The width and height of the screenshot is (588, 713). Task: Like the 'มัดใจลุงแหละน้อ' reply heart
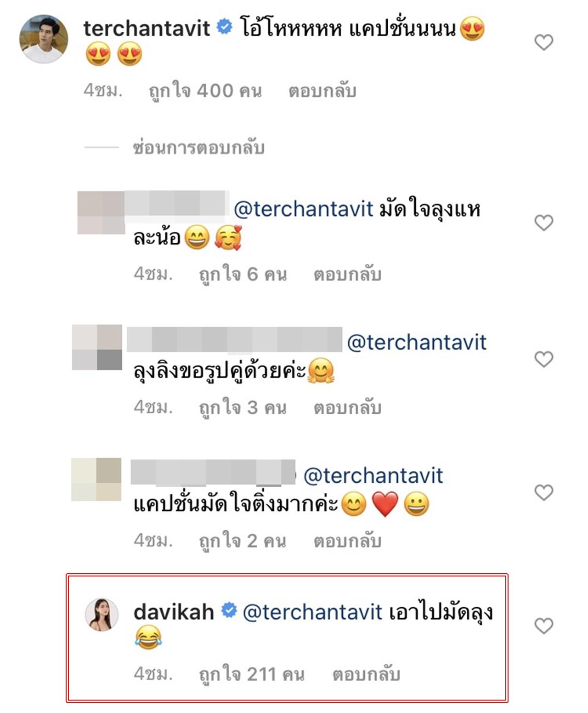click(x=544, y=223)
